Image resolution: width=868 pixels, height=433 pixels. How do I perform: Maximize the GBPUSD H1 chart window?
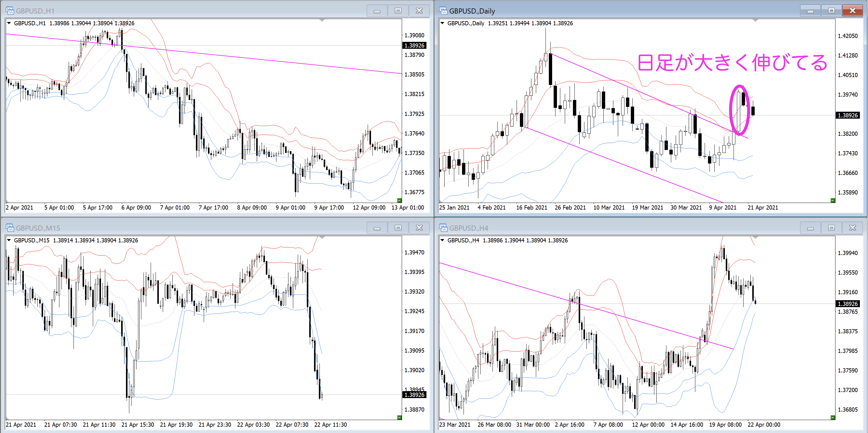pyautogui.click(x=398, y=11)
